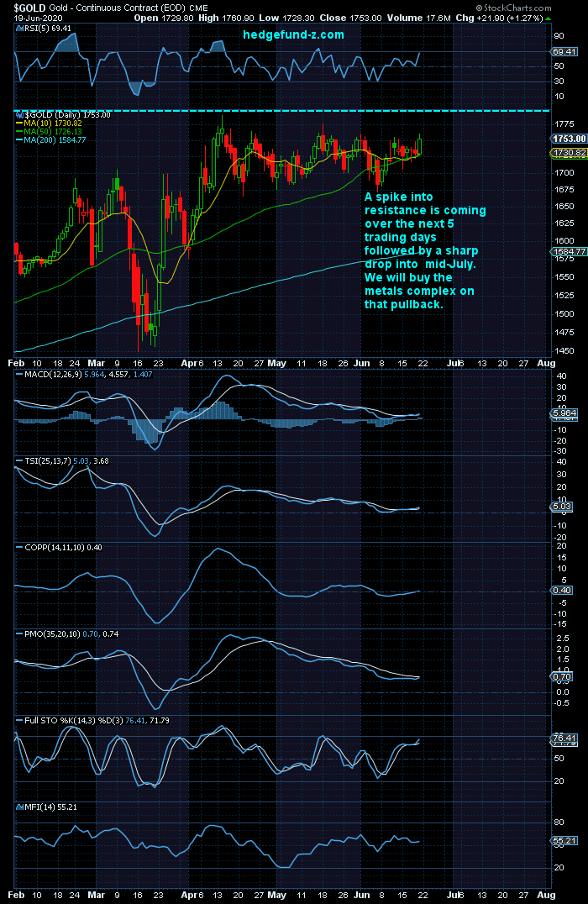Viewport: 588px width, 904px height.
Task: Click the 0.40 Coppock axis tag
Action: (562, 590)
